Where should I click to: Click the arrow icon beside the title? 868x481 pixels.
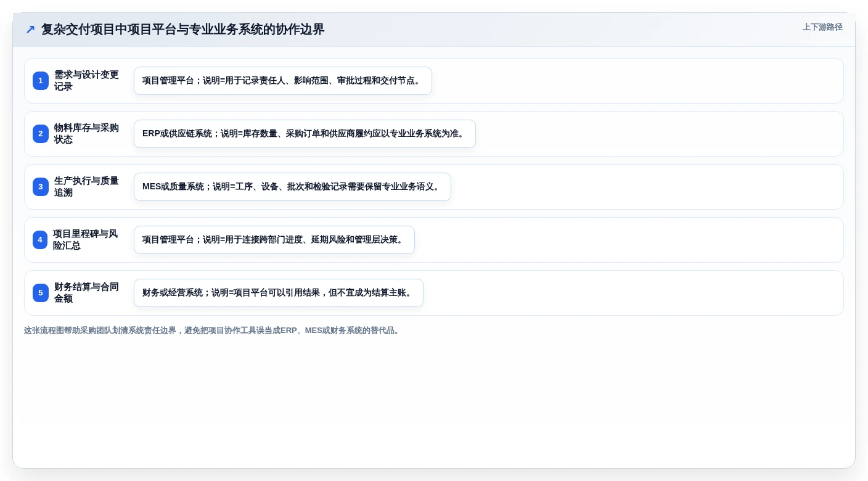coord(30,30)
